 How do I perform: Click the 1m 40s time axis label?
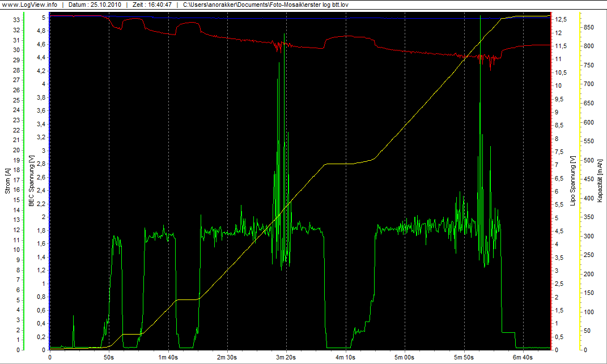click(x=168, y=357)
